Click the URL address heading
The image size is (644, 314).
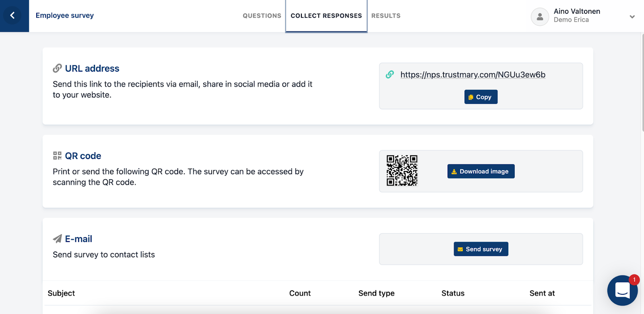pyautogui.click(x=92, y=68)
